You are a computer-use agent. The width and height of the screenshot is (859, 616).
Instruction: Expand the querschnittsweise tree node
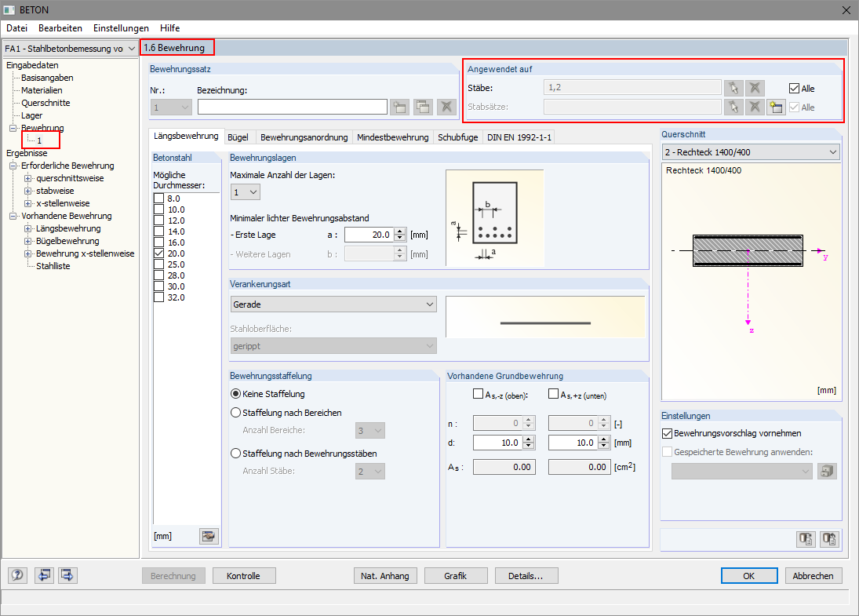pyautogui.click(x=28, y=178)
